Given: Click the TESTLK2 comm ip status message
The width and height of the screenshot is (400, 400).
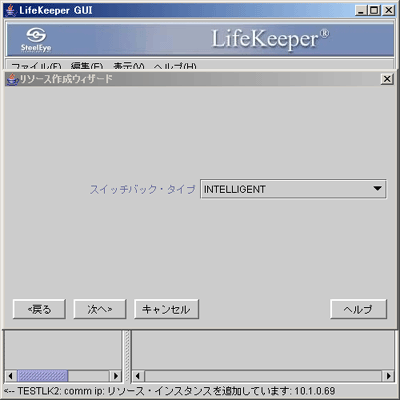Looking at the screenshot, I should tap(170, 391).
